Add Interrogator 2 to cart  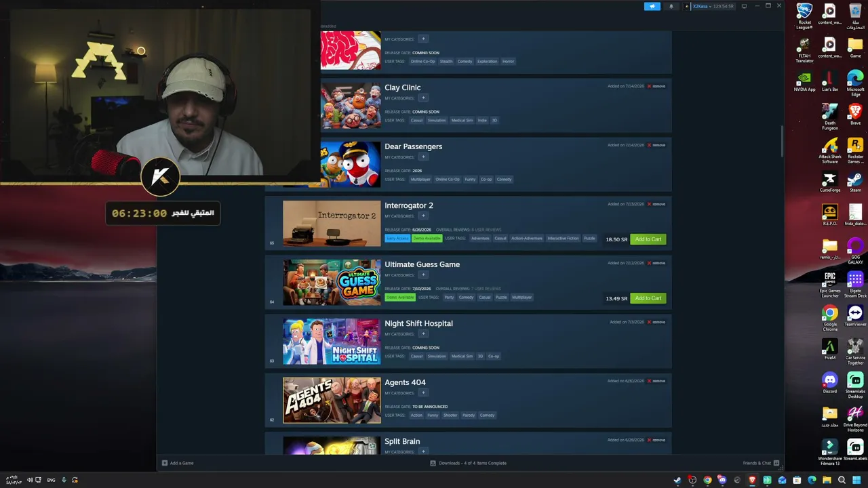coord(648,239)
